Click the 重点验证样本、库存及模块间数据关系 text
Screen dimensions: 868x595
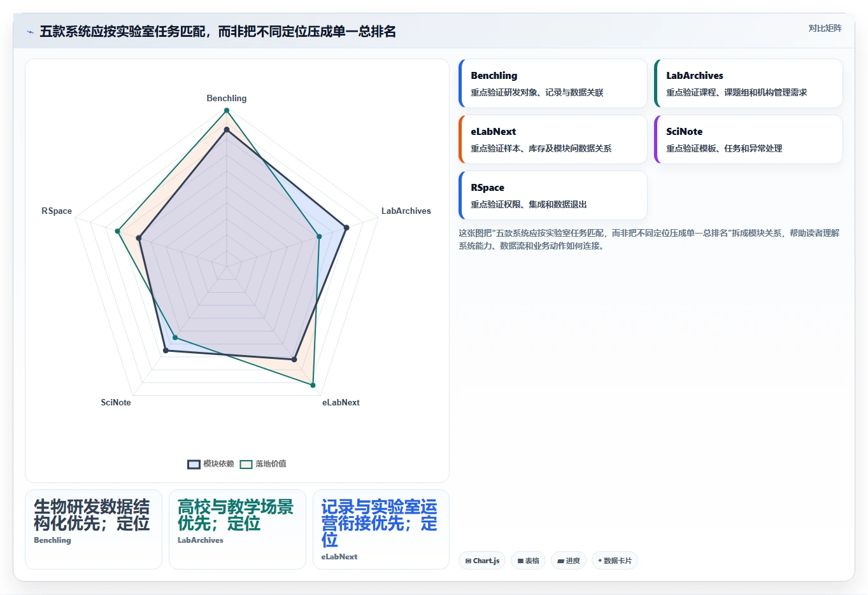click(541, 148)
